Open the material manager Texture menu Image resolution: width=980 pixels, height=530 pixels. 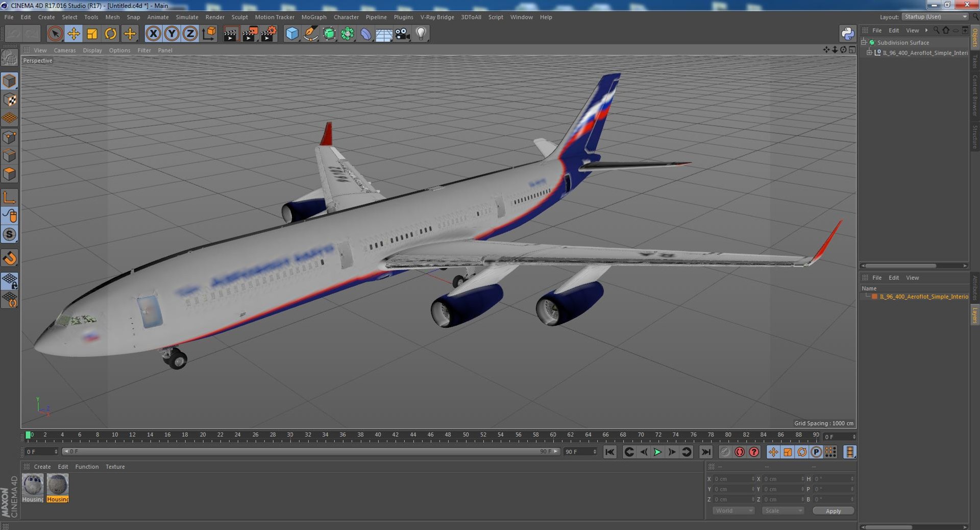[x=115, y=467]
